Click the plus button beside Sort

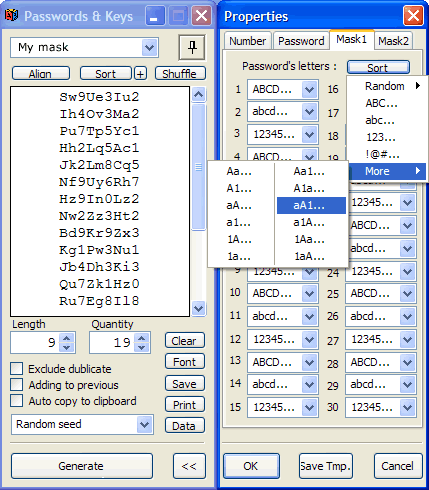(140, 74)
